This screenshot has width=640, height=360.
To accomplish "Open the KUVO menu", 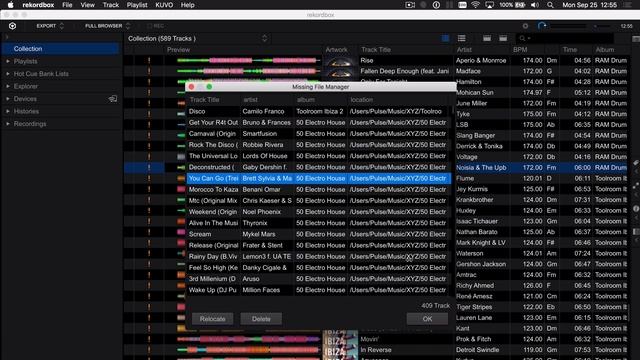I will [x=164, y=5].
